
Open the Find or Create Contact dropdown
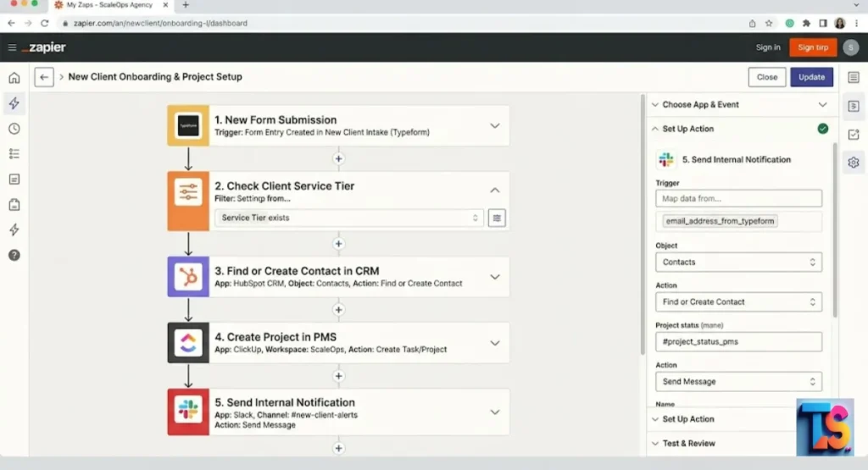(738, 302)
